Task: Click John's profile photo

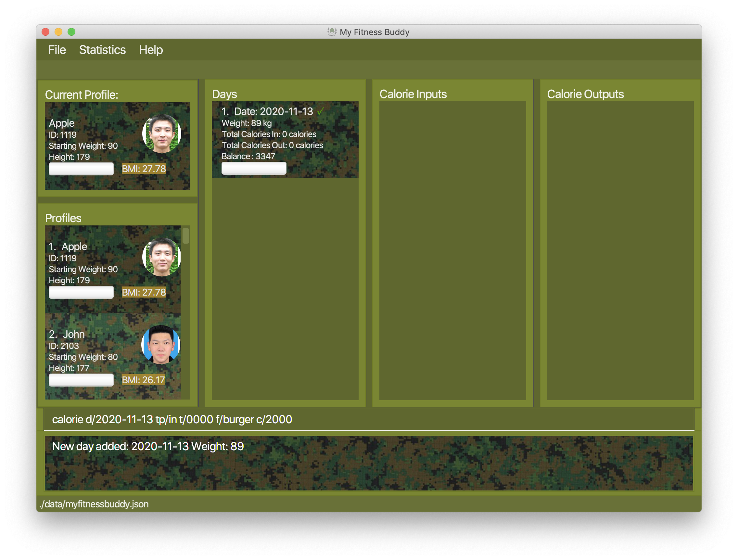Action: (x=161, y=344)
